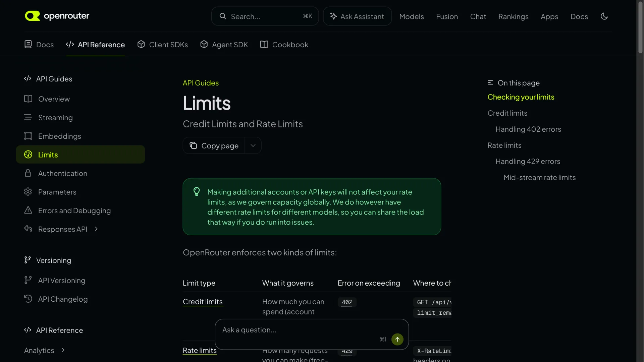This screenshot has height=362, width=644.
Task: Click the OpenRouter logo icon
Action: [x=32, y=16]
